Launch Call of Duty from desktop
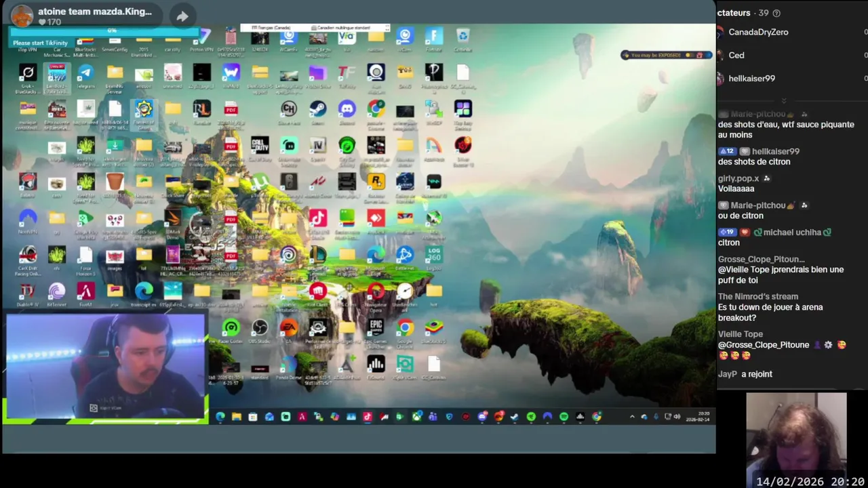The height and width of the screenshot is (488, 868). pos(260,144)
